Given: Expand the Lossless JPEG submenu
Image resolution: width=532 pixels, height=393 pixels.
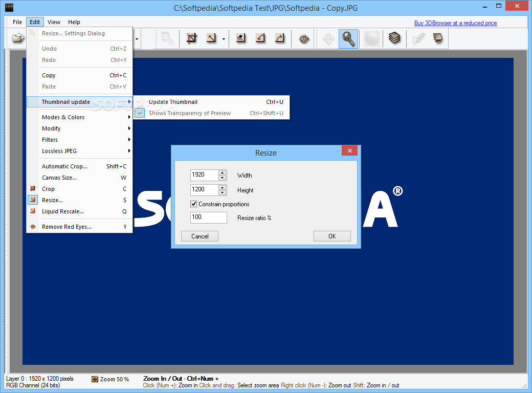Looking at the screenshot, I should (x=79, y=150).
